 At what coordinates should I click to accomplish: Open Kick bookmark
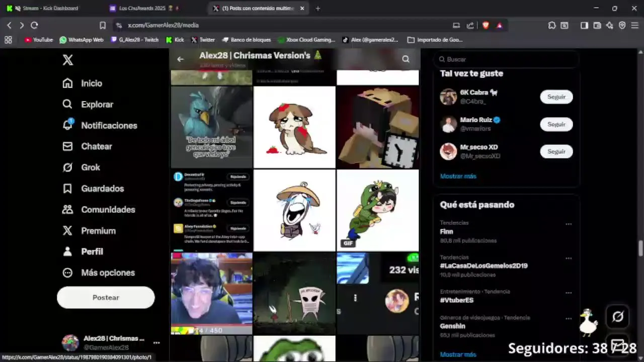(175, 40)
